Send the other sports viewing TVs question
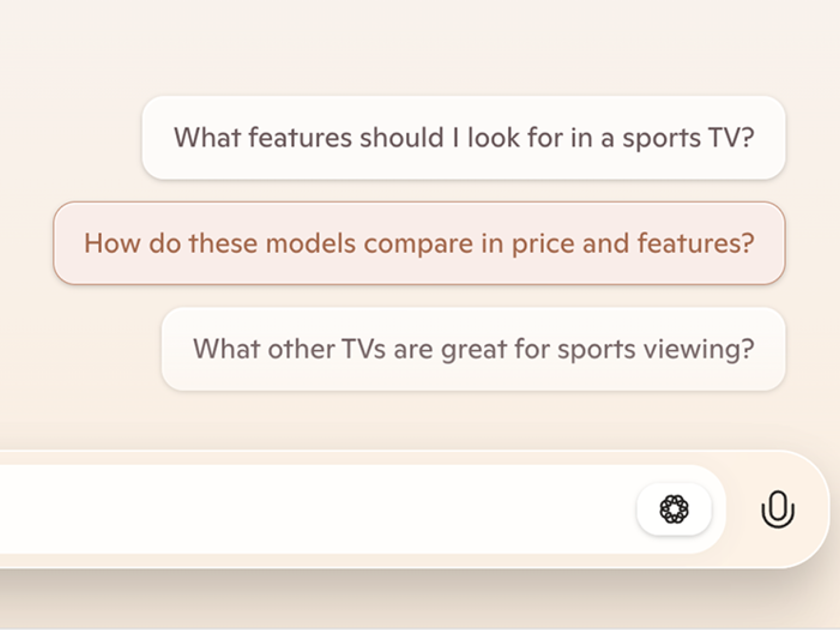The image size is (840, 630). pos(473,349)
